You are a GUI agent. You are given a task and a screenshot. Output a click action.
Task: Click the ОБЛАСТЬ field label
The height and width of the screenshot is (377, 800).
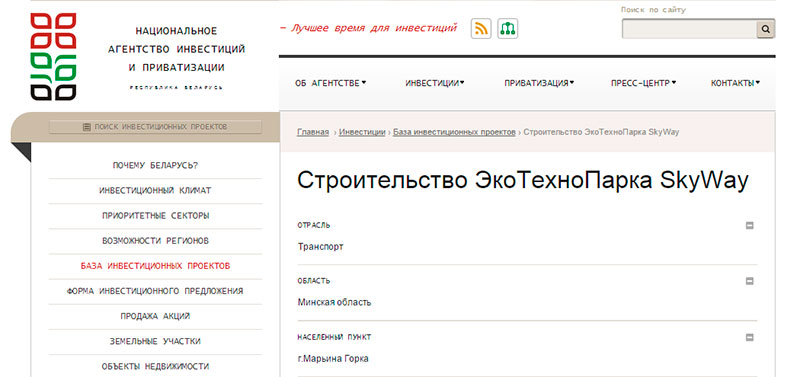click(x=314, y=281)
